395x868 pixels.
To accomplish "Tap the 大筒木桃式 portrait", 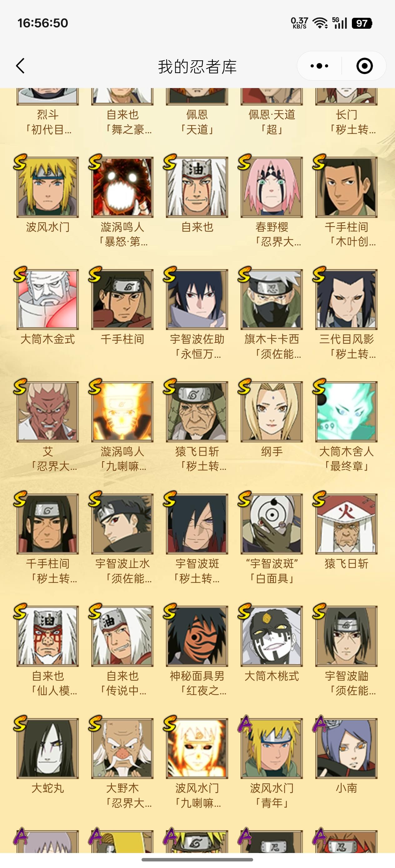I will [272, 636].
